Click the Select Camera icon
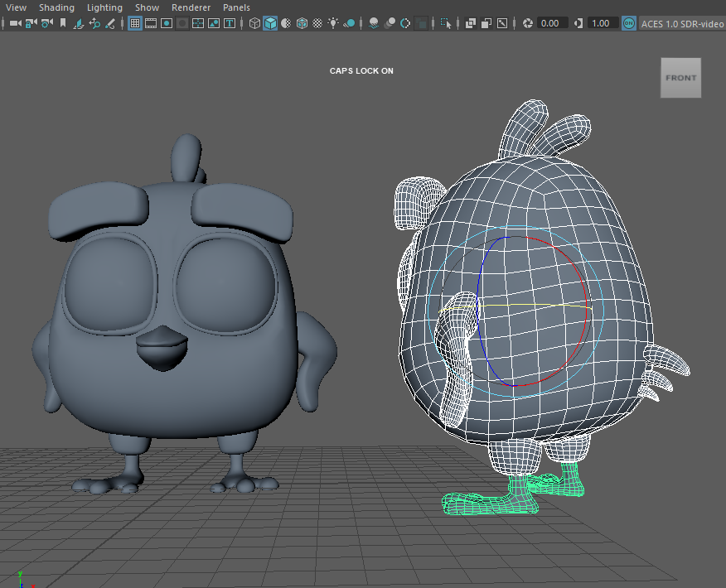Viewport: 726px width, 588px height. 15,23
